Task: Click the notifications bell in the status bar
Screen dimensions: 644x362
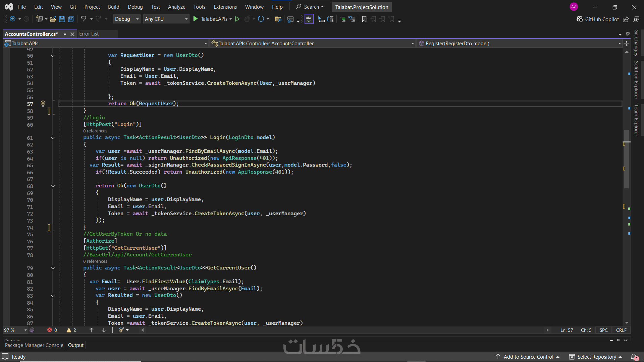Action: pos(634,357)
